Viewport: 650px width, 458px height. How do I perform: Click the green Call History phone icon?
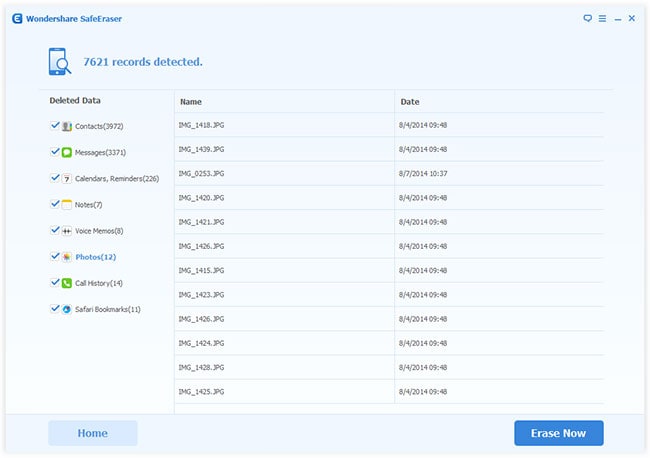pos(67,283)
